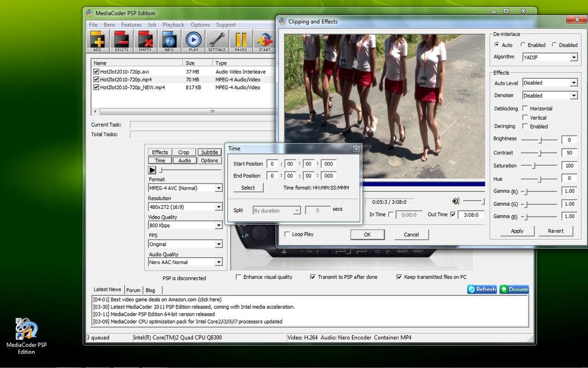Screen dimensions: 588x368
Task: Uncheck the Out Time checkbox
Action: (x=453, y=214)
